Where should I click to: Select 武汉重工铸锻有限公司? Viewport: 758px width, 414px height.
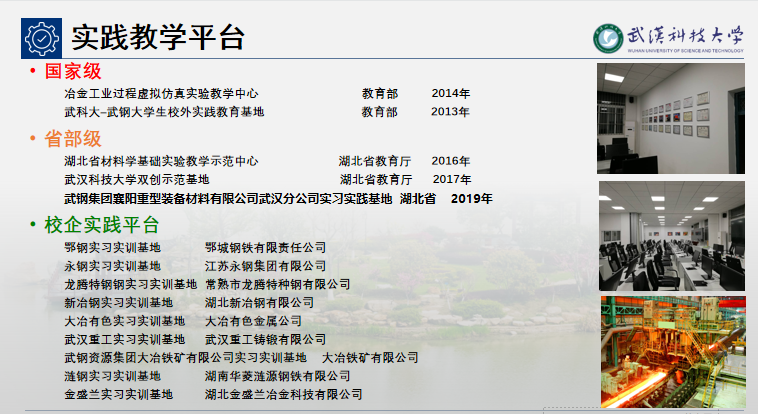pos(265,340)
